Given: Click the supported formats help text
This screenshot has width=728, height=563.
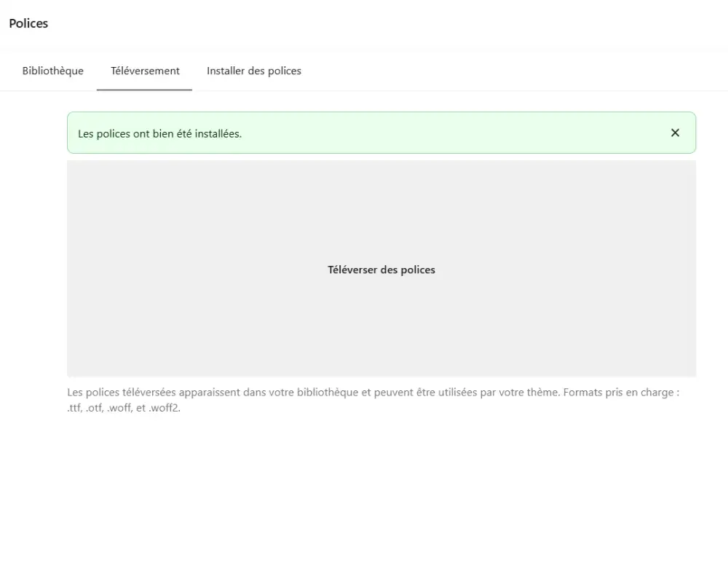Looking at the screenshot, I should point(373,400).
